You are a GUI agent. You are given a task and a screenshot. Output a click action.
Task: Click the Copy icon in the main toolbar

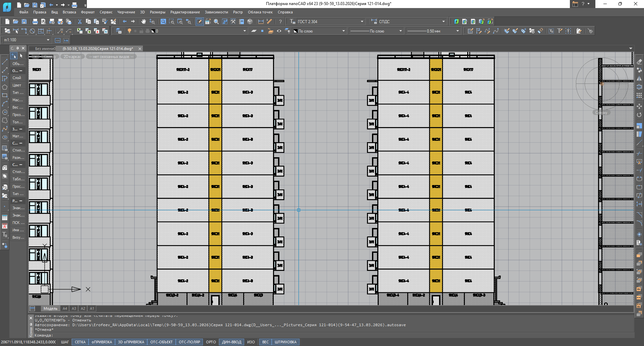click(88, 21)
